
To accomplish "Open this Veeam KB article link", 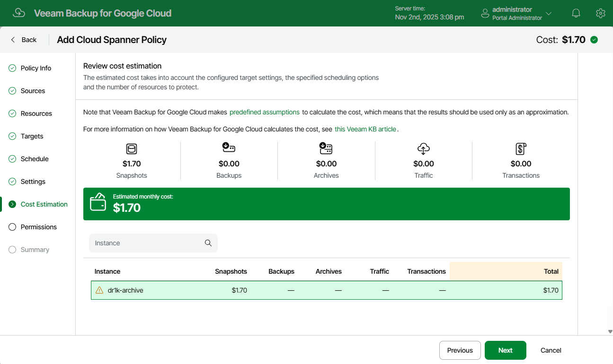I will click(x=365, y=129).
